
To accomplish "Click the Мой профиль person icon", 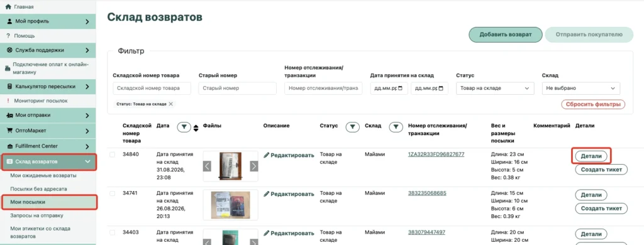I will pos(10,21).
